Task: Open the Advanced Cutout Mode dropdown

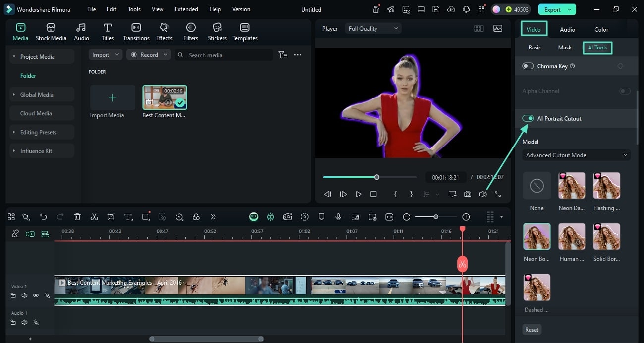Action: 577,155
